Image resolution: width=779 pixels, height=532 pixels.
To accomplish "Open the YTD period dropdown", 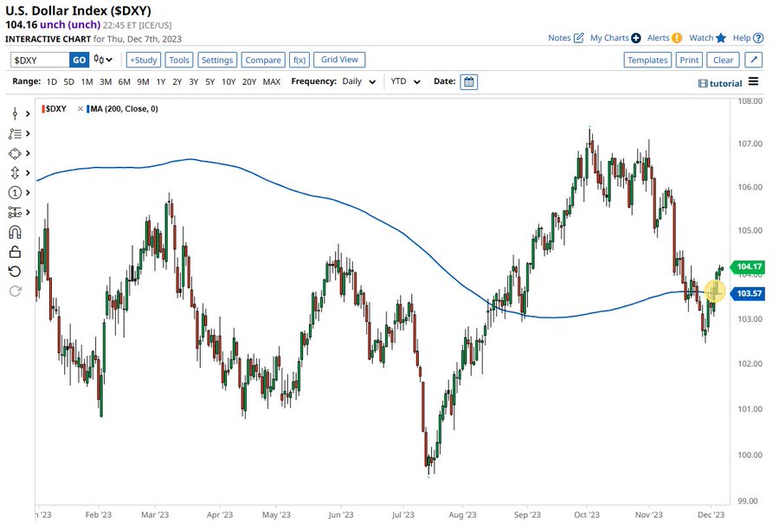I will [405, 82].
